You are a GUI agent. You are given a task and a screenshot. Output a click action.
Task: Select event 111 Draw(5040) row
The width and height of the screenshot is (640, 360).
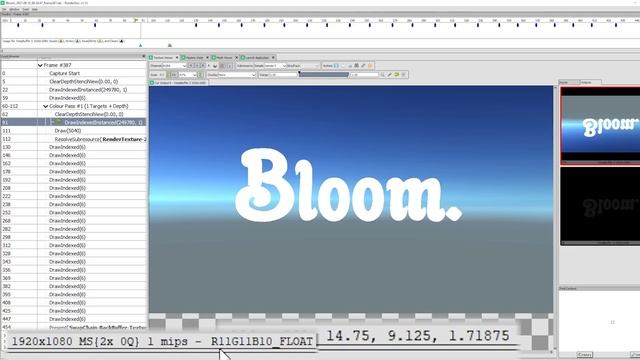pyautogui.click(x=73, y=131)
